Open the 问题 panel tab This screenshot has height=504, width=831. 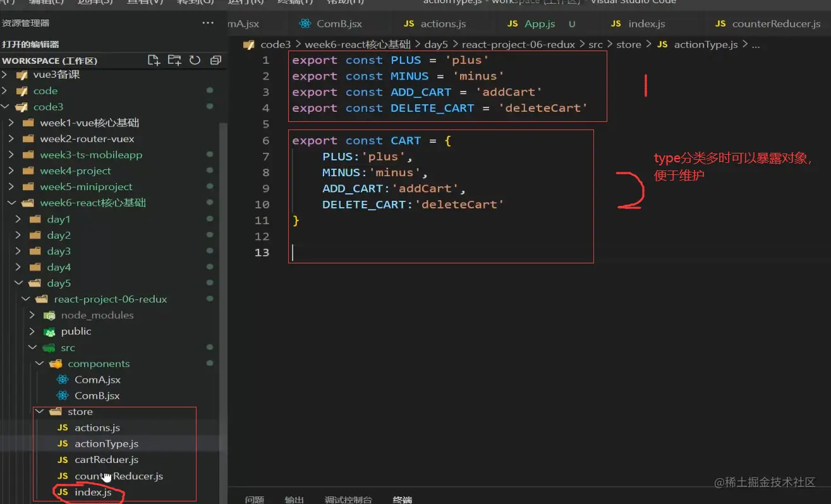pyautogui.click(x=255, y=500)
